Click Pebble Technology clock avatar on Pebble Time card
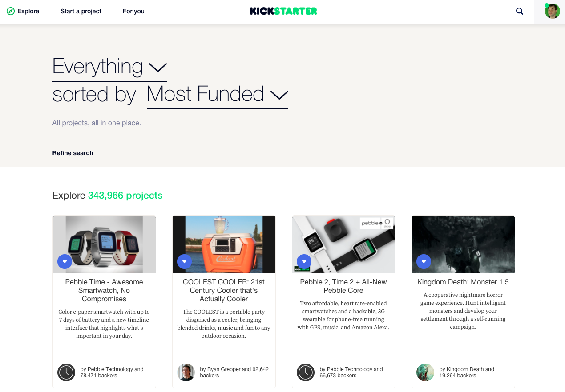The width and height of the screenshot is (565, 392). (66, 372)
